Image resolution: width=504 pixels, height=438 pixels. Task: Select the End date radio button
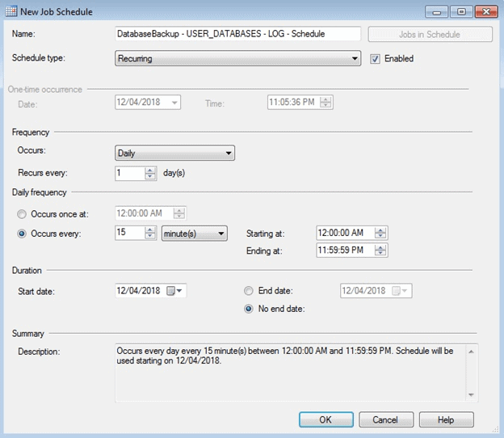point(249,291)
